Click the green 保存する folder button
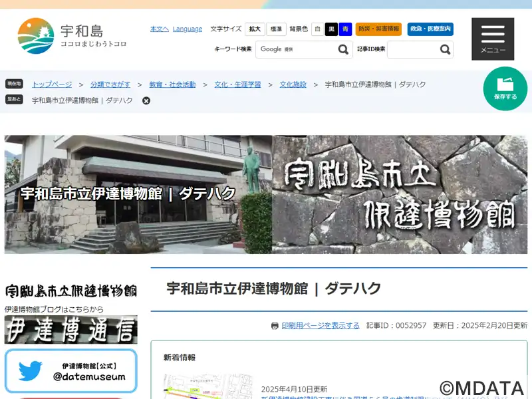Viewport: 532px width, 399px height. pyautogui.click(x=505, y=88)
